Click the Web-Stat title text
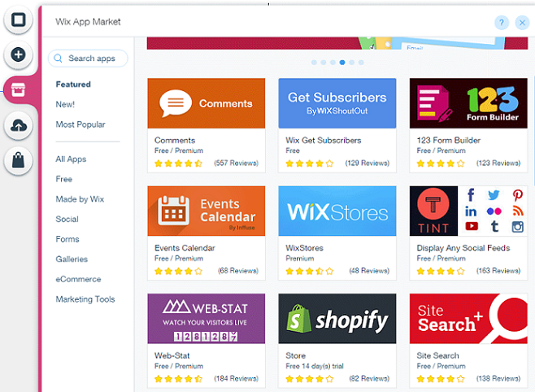The height and width of the screenshot is (392, 535). click(172, 355)
